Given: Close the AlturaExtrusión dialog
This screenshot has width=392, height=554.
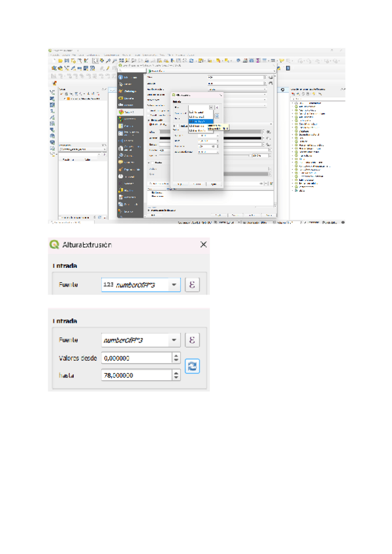Looking at the screenshot, I should coord(203,244).
